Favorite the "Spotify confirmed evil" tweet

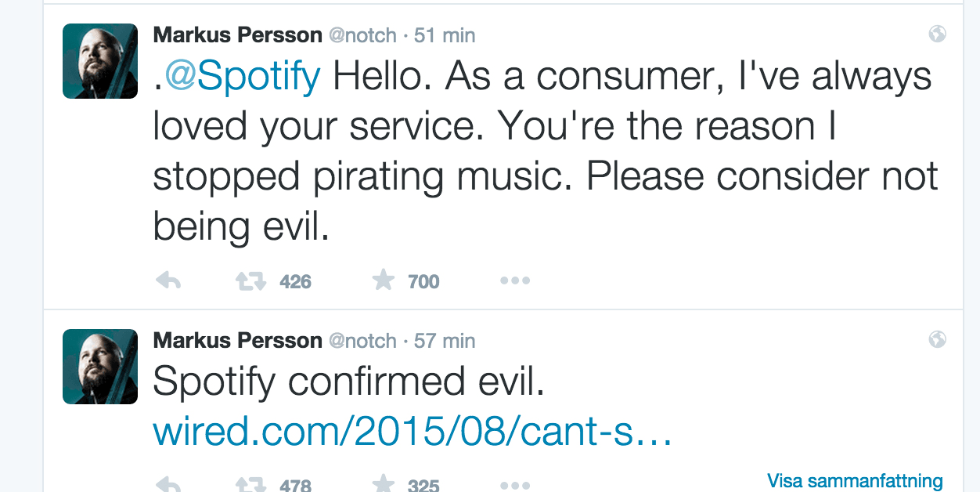click(383, 484)
